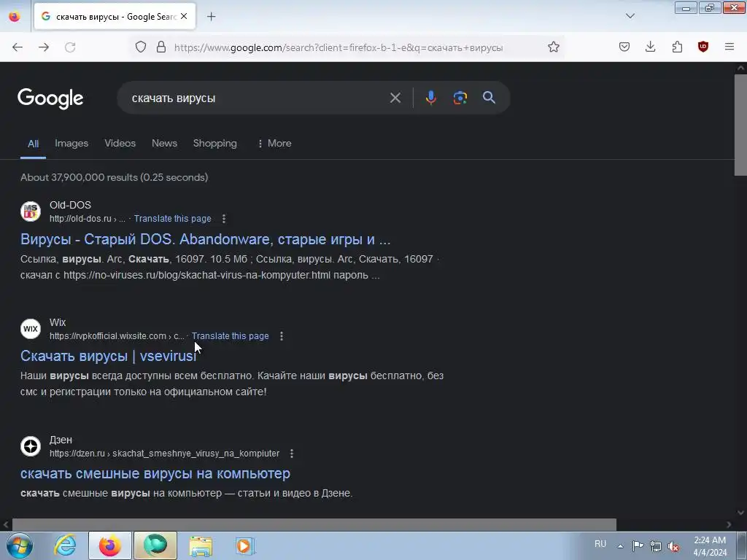Open скачать смешные вирусы на компьютер result
The image size is (747, 560).
pos(155,473)
